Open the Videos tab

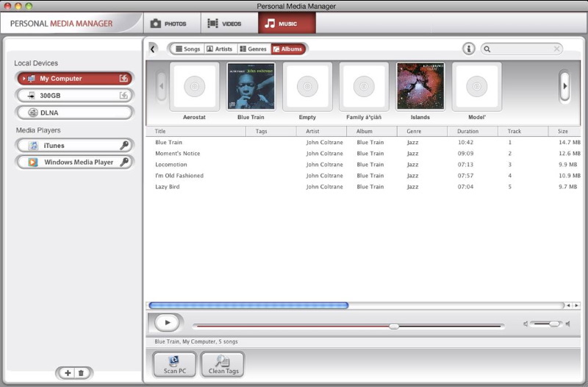pyautogui.click(x=225, y=24)
